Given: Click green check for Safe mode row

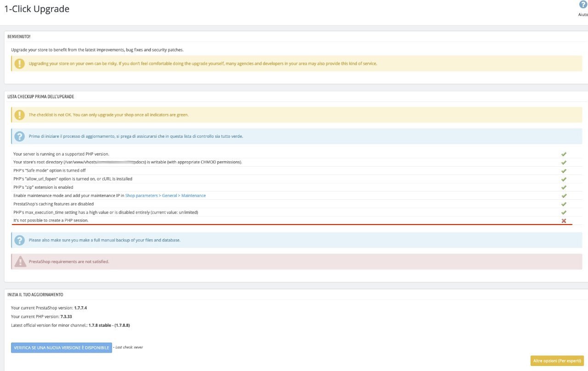Looking at the screenshot, I should point(564,171).
